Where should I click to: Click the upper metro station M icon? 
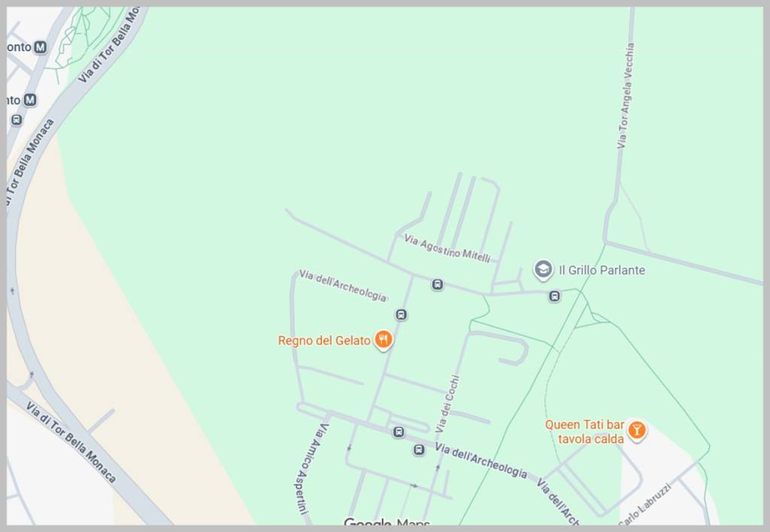[x=41, y=47]
